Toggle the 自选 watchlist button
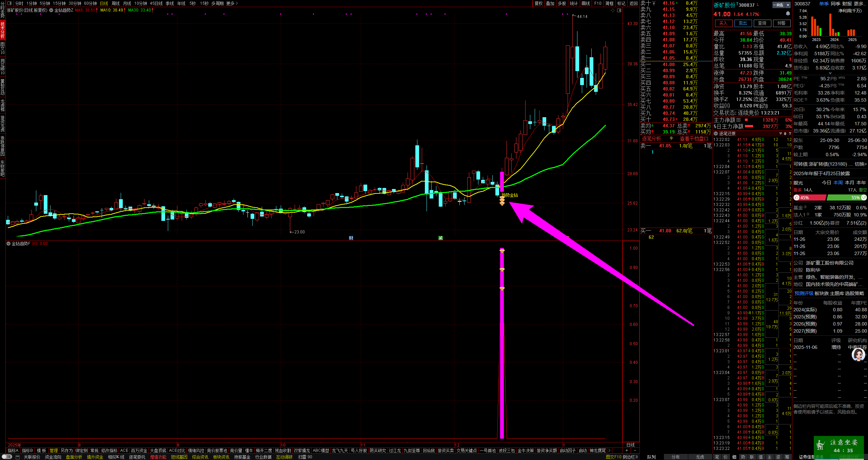 [x=778, y=5]
